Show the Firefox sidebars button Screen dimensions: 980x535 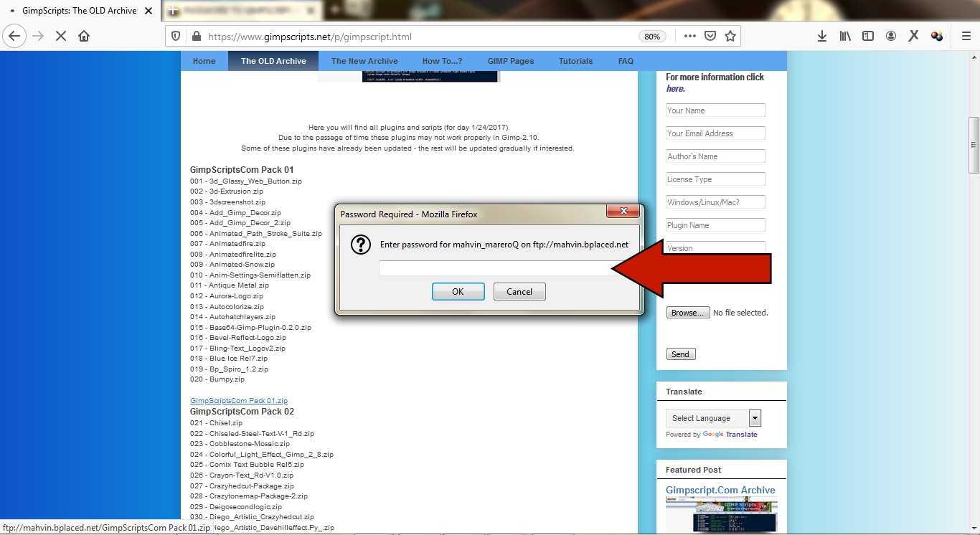868,36
